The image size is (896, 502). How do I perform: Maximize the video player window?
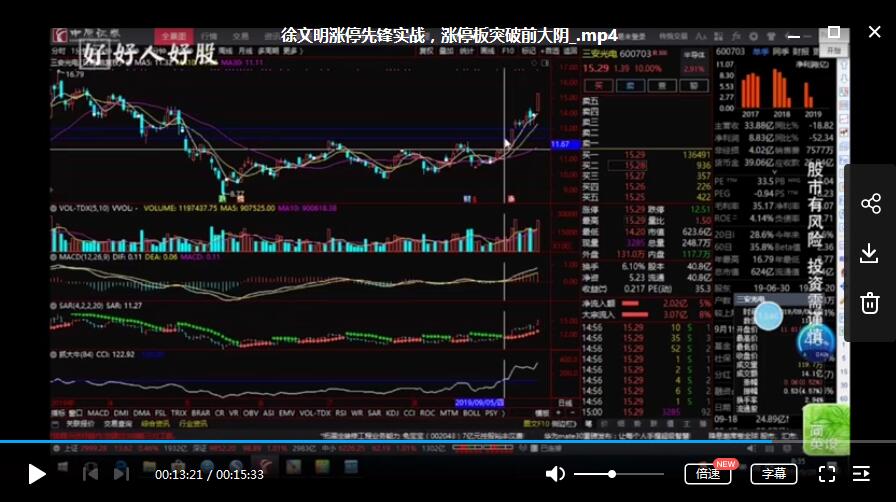[x=834, y=32]
